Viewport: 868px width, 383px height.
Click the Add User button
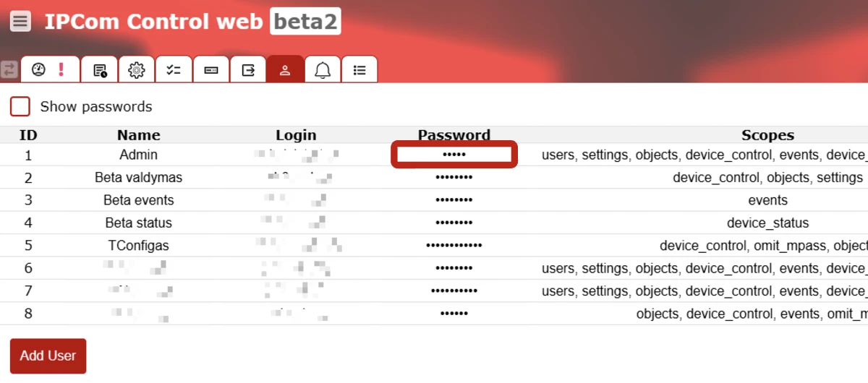(x=48, y=356)
